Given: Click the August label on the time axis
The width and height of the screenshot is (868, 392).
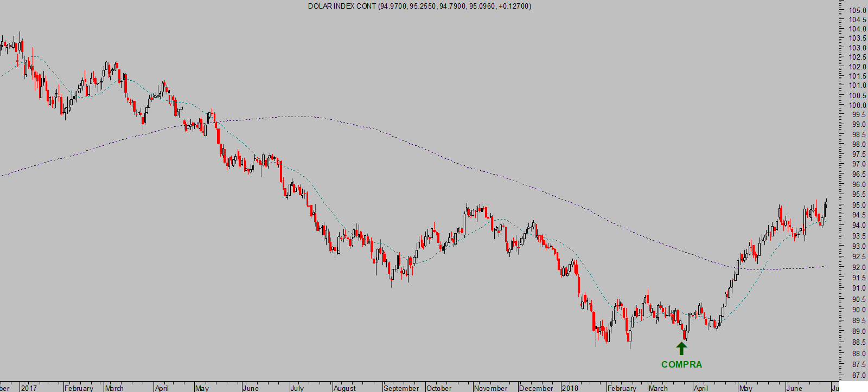Looking at the screenshot, I should pyautogui.click(x=344, y=388).
